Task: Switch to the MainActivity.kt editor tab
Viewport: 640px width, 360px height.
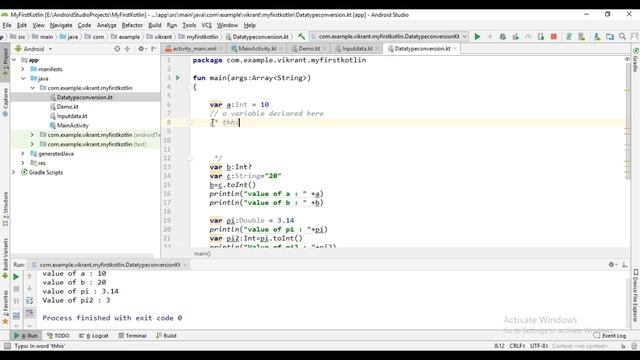Action: pos(257,49)
